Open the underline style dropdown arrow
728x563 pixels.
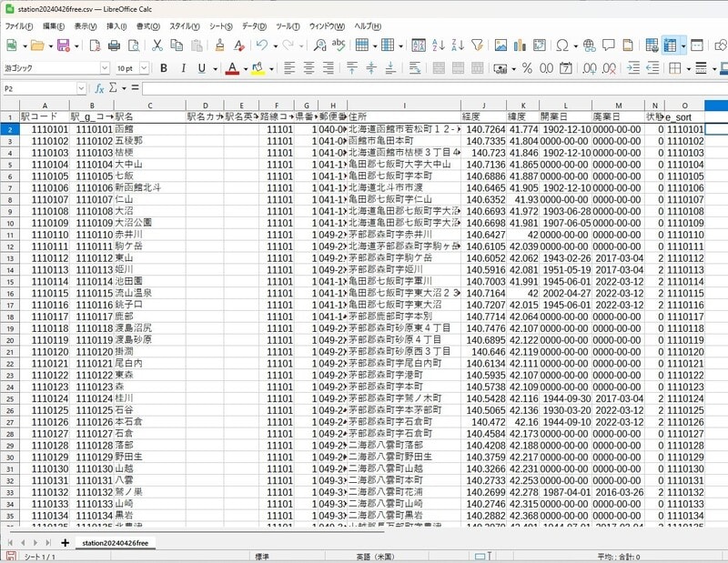[215, 69]
